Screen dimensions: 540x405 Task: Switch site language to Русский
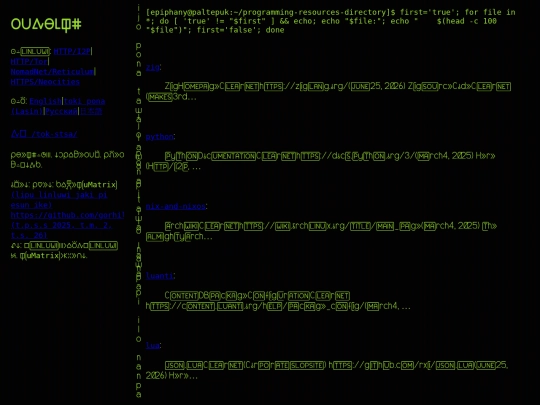tap(62, 111)
